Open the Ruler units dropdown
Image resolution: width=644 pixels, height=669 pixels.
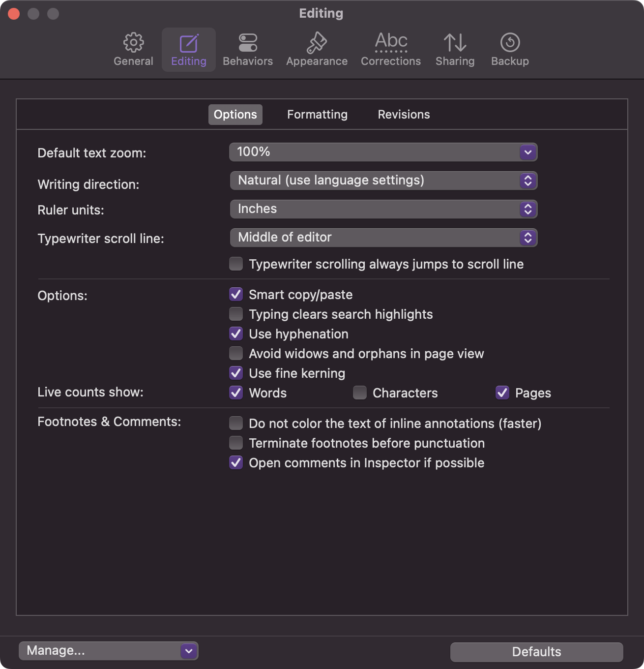[x=383, y=209]
